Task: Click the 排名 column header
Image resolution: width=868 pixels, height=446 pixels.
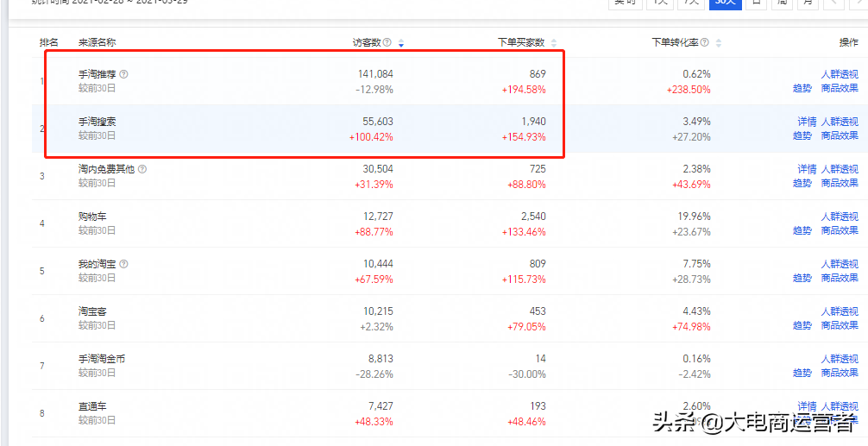Action: pyautogui.click(x=48, y=42)
